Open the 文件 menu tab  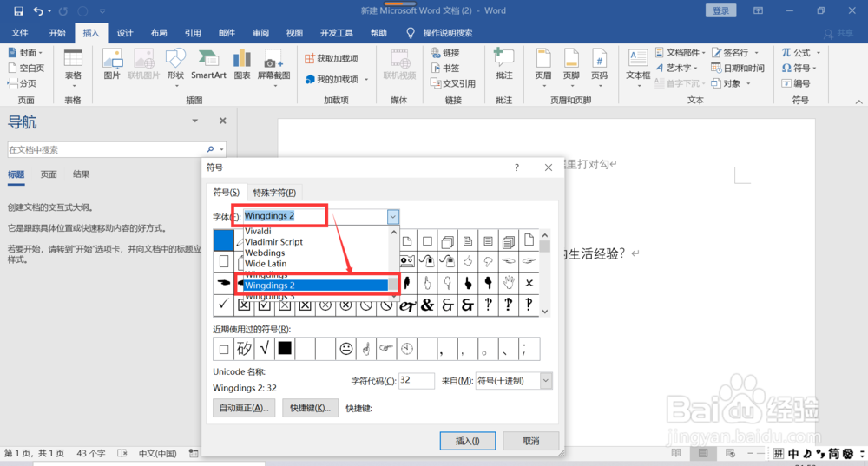pyautogui.click(x=19, y=33)
